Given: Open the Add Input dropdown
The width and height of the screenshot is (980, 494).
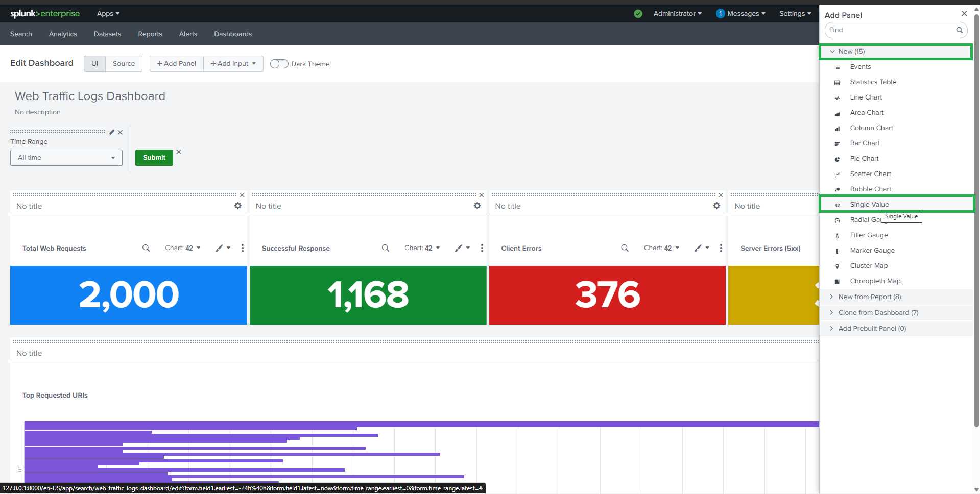Looking at the screenshot, I should tap(233, 64).
